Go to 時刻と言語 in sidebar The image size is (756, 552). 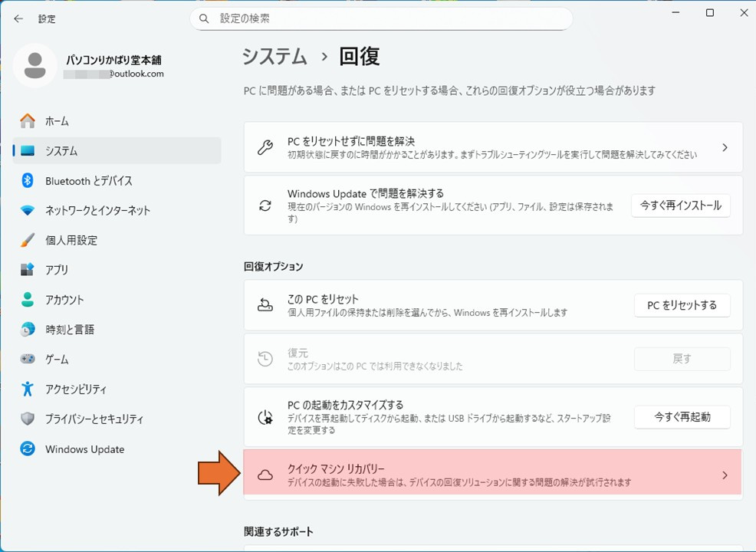[x=70, y=330]
